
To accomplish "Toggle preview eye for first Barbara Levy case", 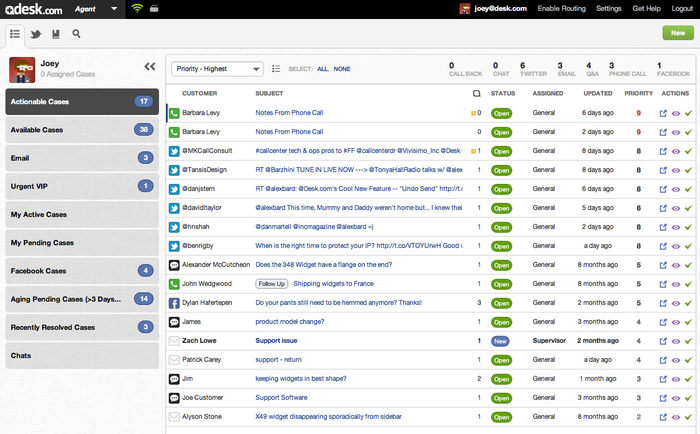I will tap(675, 113).
